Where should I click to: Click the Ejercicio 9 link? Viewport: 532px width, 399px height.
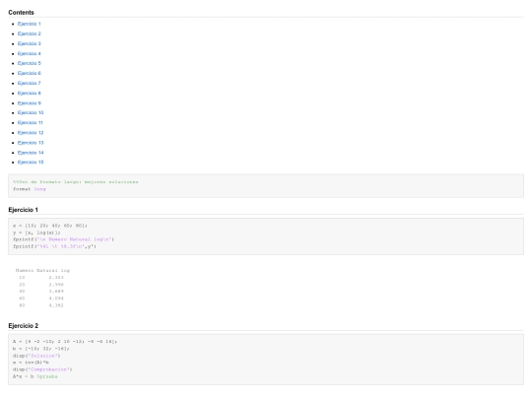click(x=30, y=102)
